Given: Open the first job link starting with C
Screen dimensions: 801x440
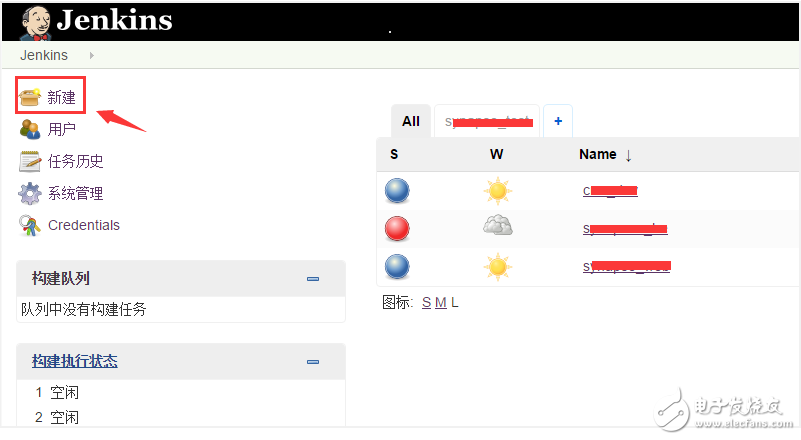Looking at the screenshot, I should (610, 191).
